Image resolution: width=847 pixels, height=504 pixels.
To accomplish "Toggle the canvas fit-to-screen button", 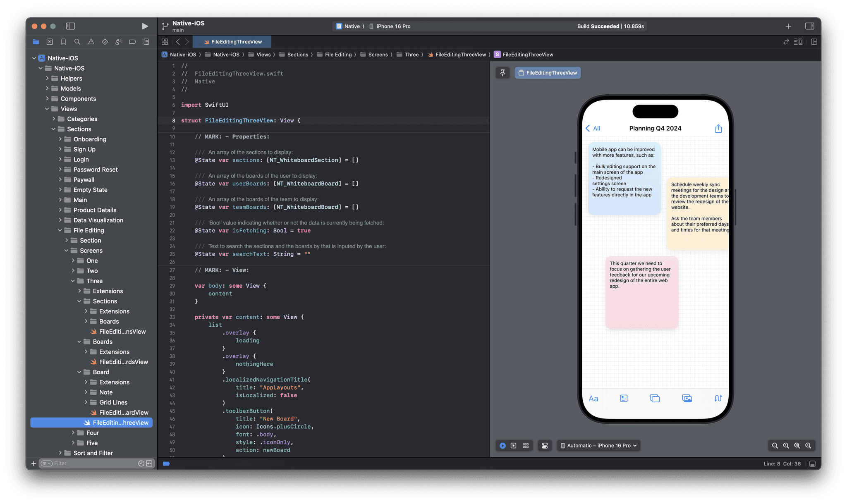I will pos(797,445).
